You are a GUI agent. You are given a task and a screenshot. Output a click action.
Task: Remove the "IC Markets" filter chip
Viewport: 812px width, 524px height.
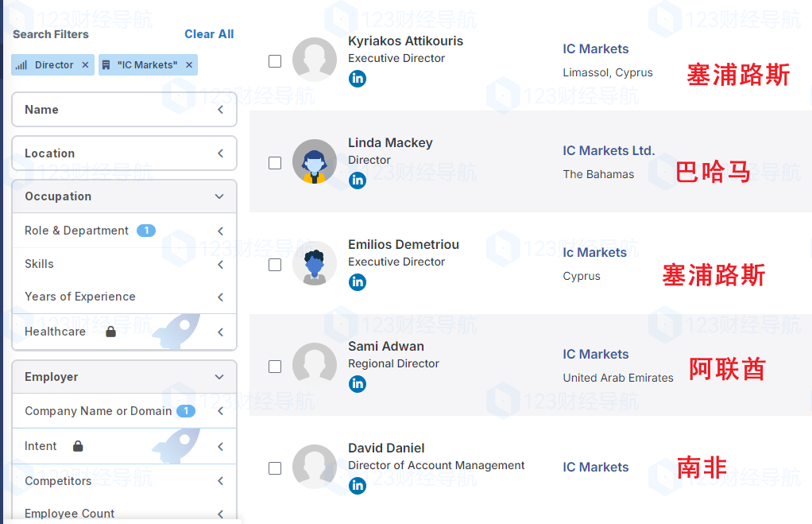point(189,65)
